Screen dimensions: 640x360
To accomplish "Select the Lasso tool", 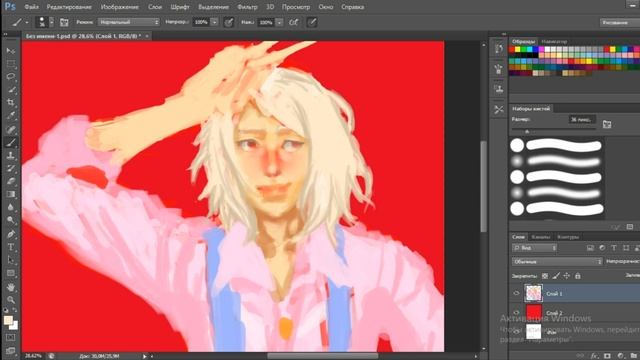I will click(11, 77).
